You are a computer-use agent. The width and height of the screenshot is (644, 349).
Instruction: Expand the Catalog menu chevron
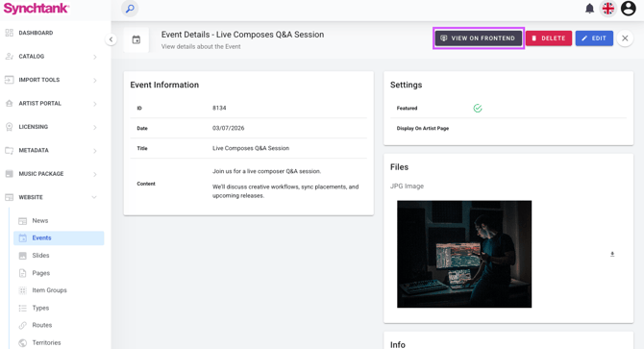pyautogui.click(x=94, y=57)
